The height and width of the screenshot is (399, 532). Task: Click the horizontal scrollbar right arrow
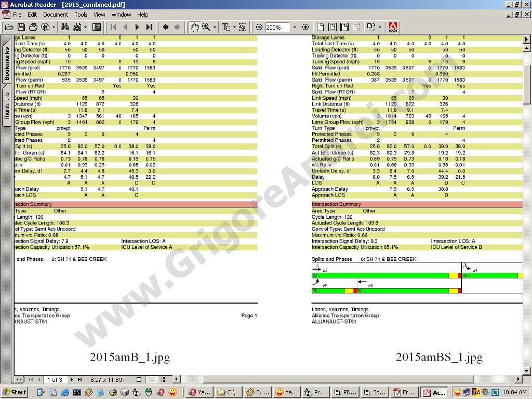(519, 379)
